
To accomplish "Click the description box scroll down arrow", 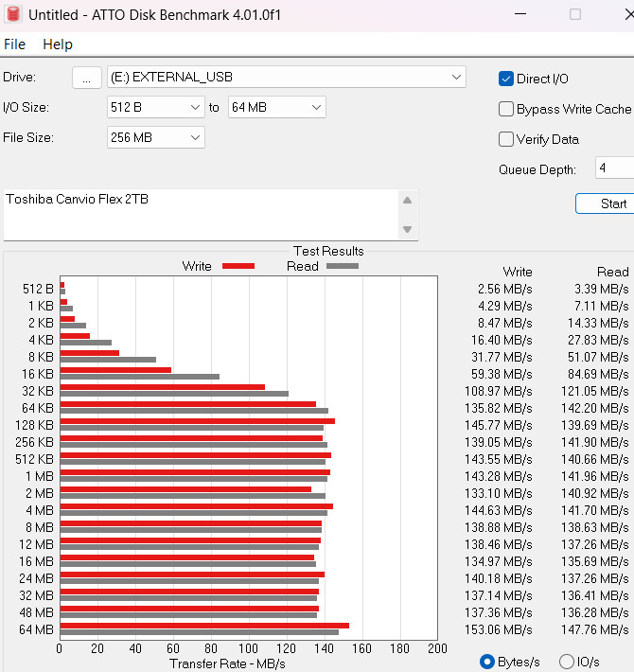I will tap(408, 229).
